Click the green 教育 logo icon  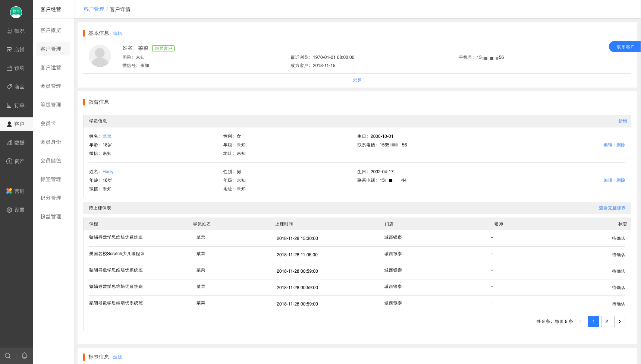click(16, 12)
